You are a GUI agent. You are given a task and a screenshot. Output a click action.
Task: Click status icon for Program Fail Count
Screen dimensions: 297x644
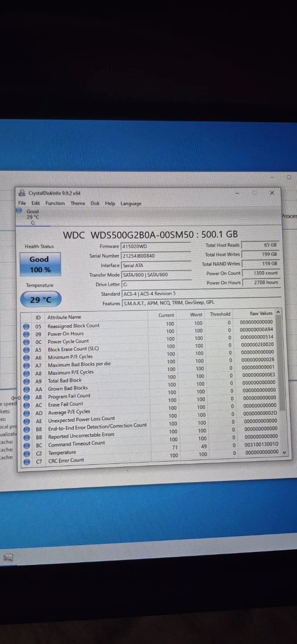tap(27, 397)
